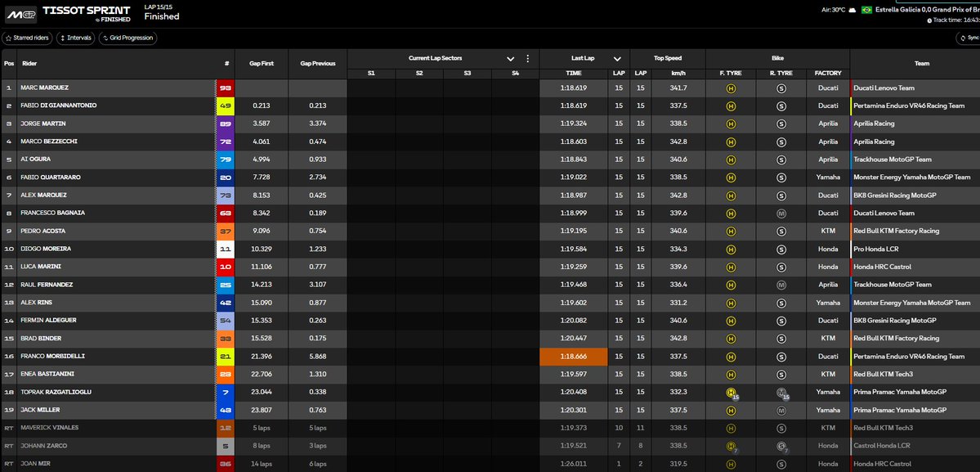Click Jack Miller rear tyre M icon

pyautogui.click(x=781, y=411)
